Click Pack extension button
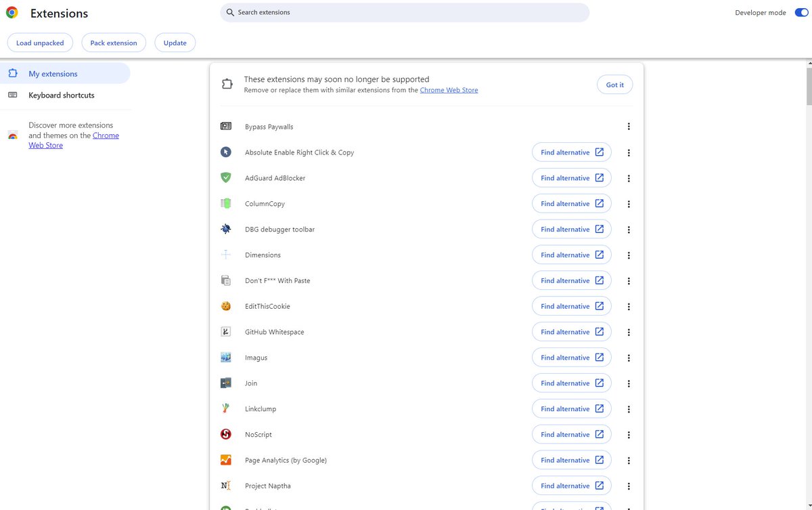Screen dimensions: 812x510 114,43
